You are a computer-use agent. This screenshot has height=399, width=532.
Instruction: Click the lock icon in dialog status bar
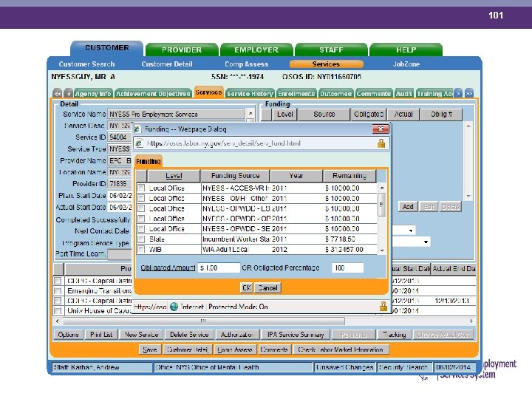point(383,307)
